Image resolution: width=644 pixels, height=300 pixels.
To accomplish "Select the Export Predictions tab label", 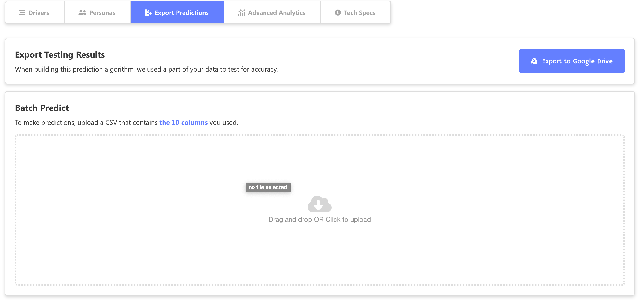I will (x=182, y=13).
